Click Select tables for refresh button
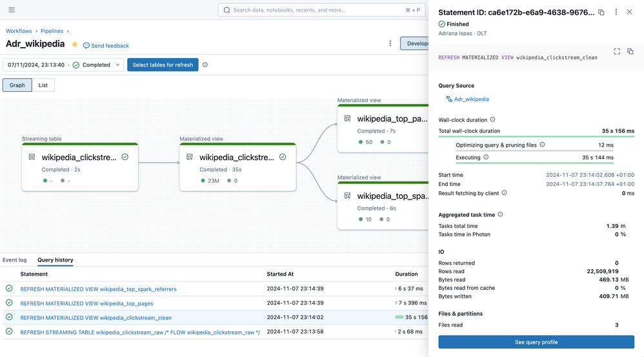Viewport: 644px width, 357px height. click(x=163, y=65)
